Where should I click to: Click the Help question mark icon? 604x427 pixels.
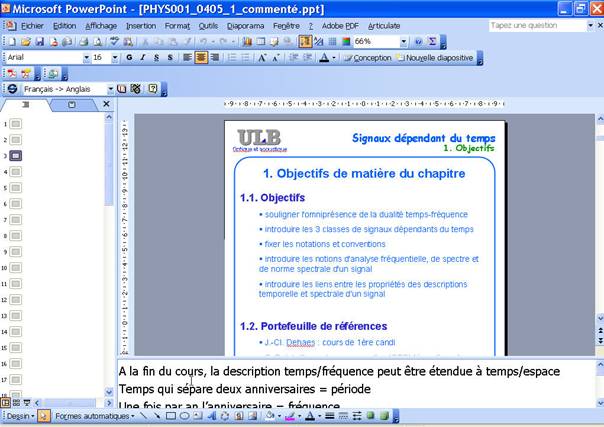click(418, 42)
